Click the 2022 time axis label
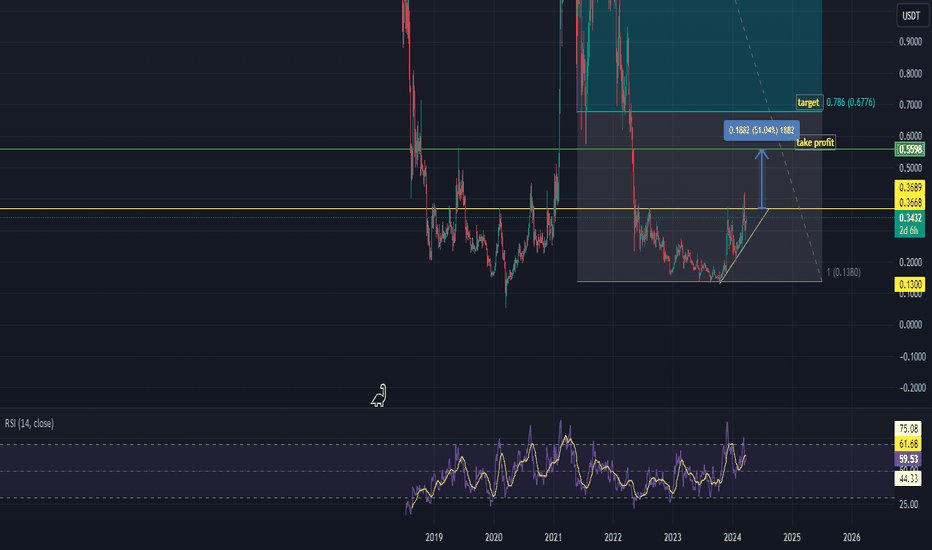This screenshot has width=932, height=550. click(x=613, y=538)
